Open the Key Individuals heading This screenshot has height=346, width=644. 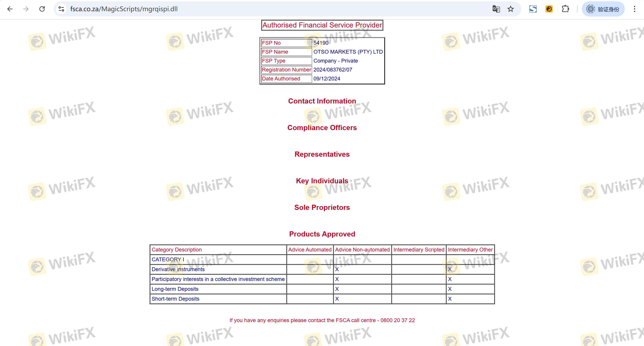coord(322,181)
